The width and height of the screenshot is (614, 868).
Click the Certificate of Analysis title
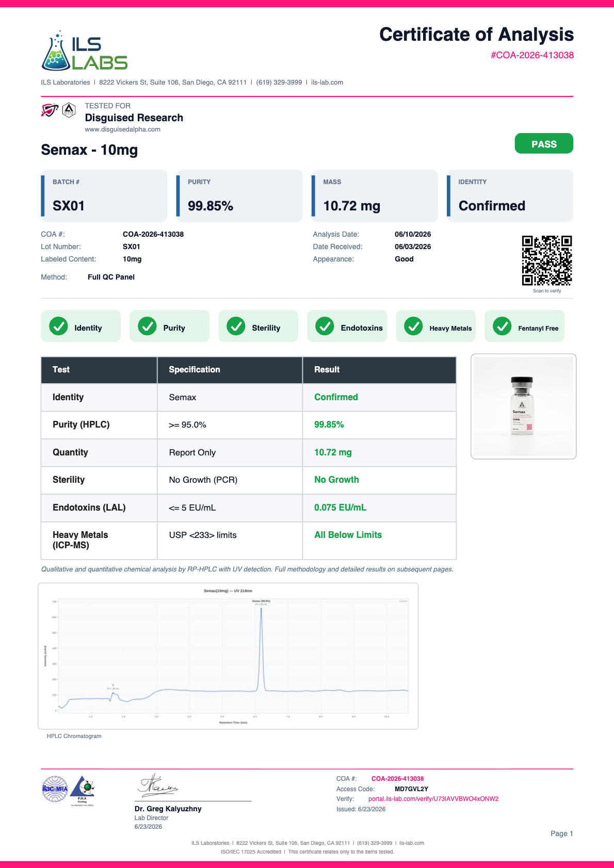pyautogui.click(x=476, y=35)
